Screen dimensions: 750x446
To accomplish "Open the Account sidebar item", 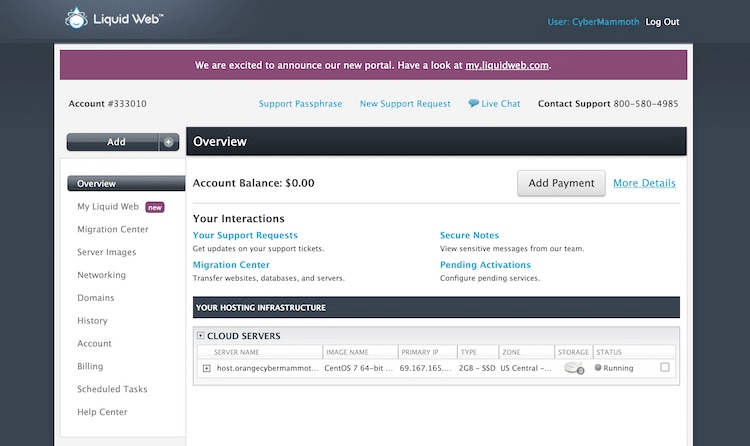I will pos(94,343).
